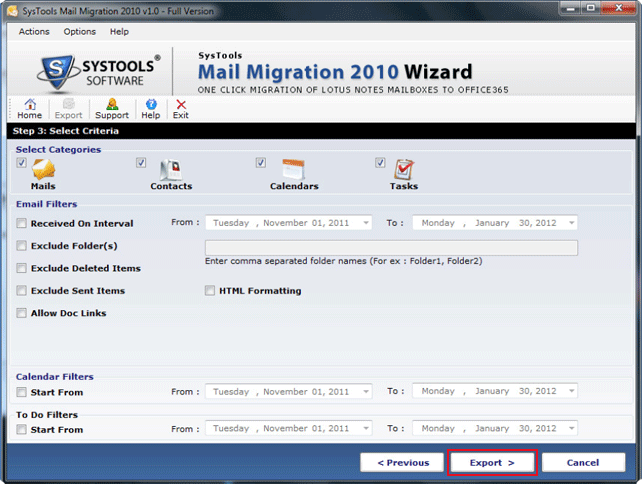Click the title bar application icon
642x484 pixels.
point(13,11)
